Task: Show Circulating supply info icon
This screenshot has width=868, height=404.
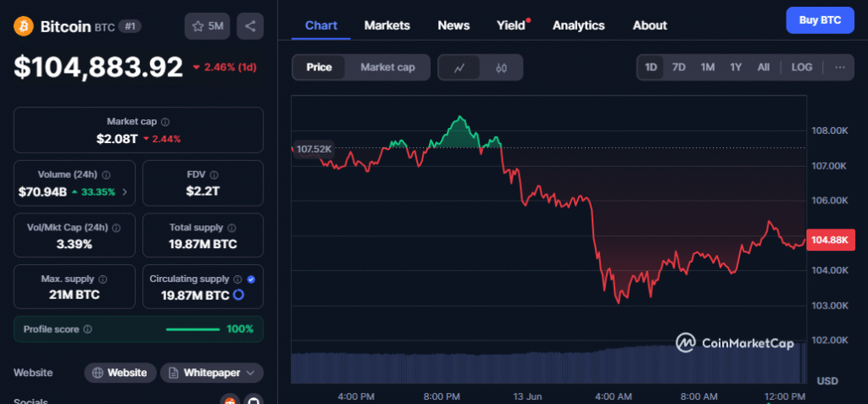Action: (237, 279)
